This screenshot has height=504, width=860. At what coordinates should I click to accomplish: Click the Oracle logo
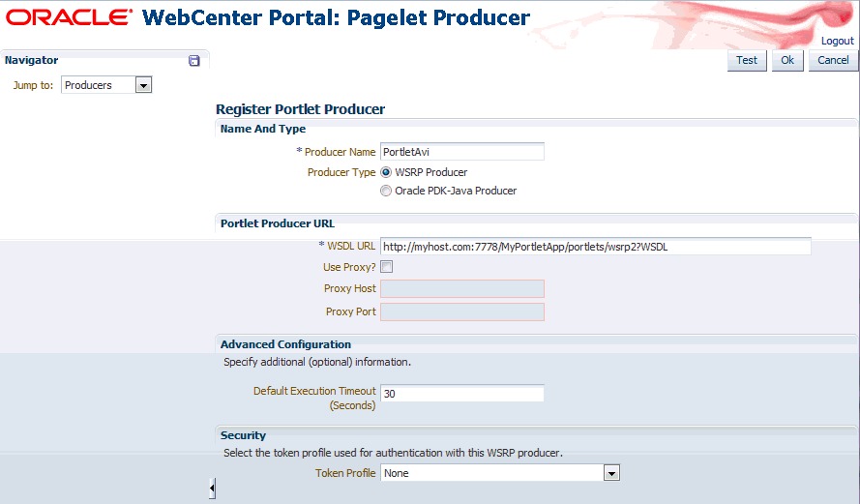(69, 17)
